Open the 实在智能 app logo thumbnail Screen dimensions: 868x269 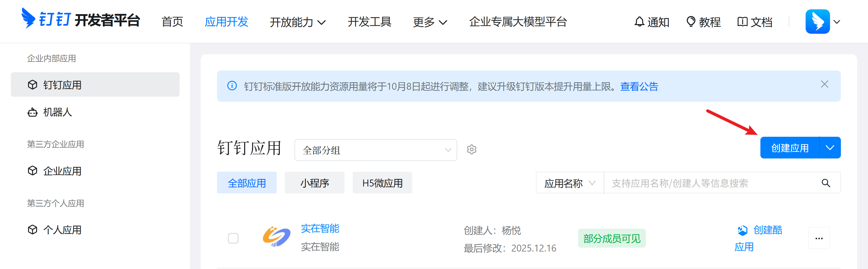pyautogui.click(x=276, y=237)
